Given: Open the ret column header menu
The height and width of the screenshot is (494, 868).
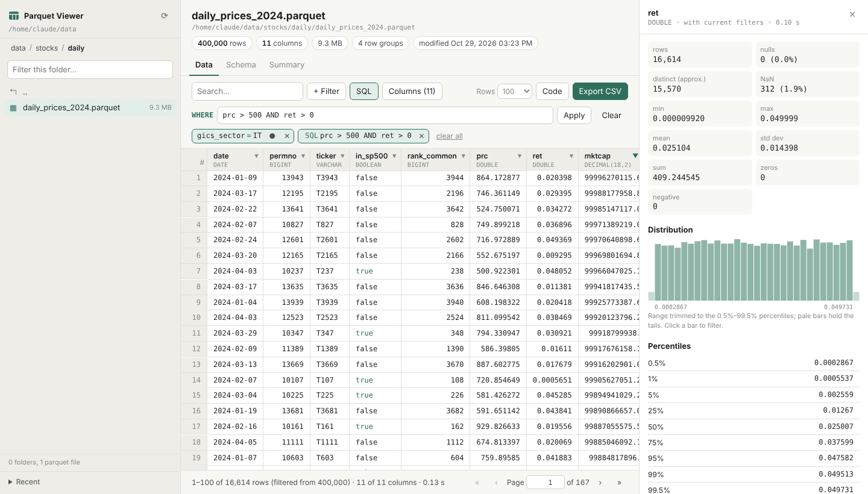Looking at the screenshot, I should (x=571, y=156).
